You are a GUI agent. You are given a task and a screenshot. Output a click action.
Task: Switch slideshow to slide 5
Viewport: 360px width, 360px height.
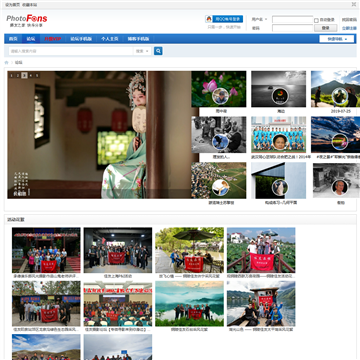point(37,75)
